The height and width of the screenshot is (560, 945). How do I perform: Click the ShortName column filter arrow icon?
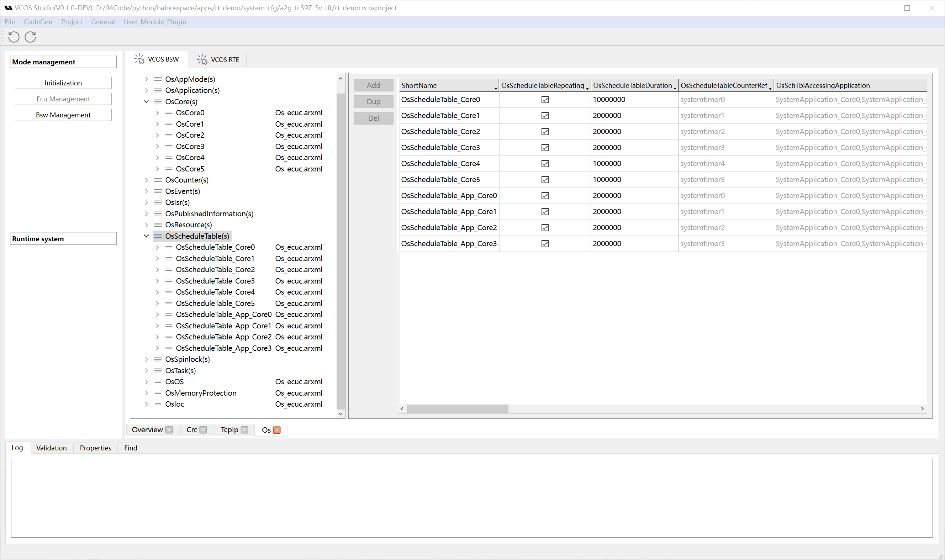tap(496, 88)
